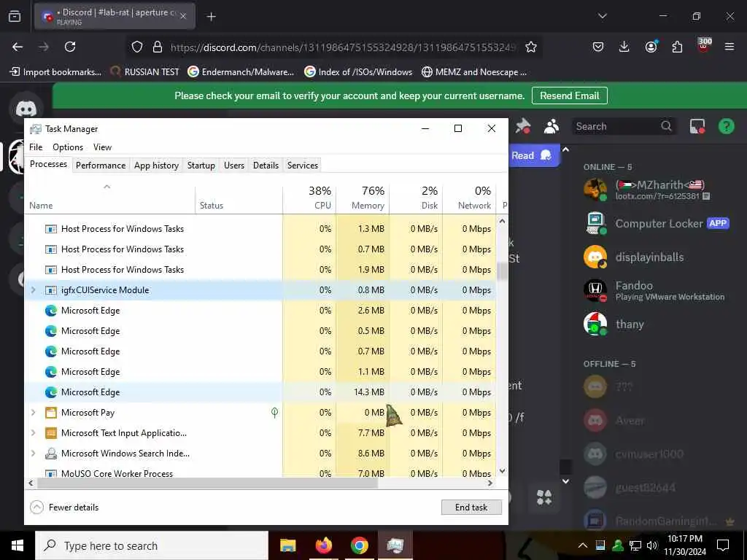Open RUSSIAN TEST bookmark
The image size is (747, 560).
[x=145, y=72]
